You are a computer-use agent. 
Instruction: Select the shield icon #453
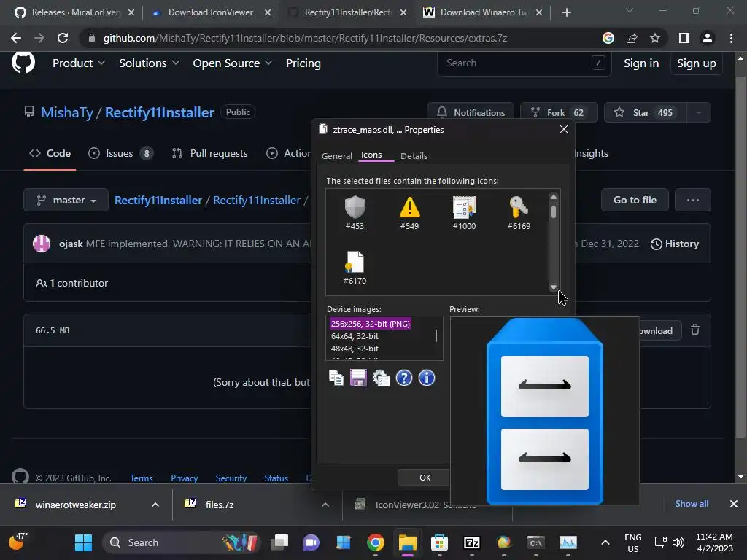355,213
